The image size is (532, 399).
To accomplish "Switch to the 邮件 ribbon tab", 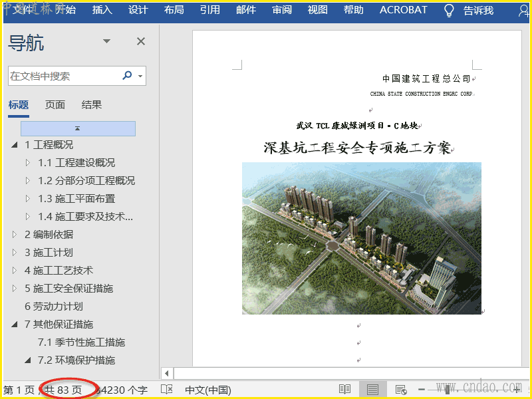I will coord(245,10).
